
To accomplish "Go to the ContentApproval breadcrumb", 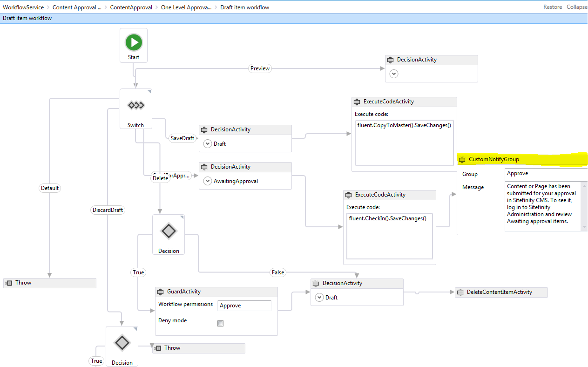I will pyautogui.click(x=131, y=7).
